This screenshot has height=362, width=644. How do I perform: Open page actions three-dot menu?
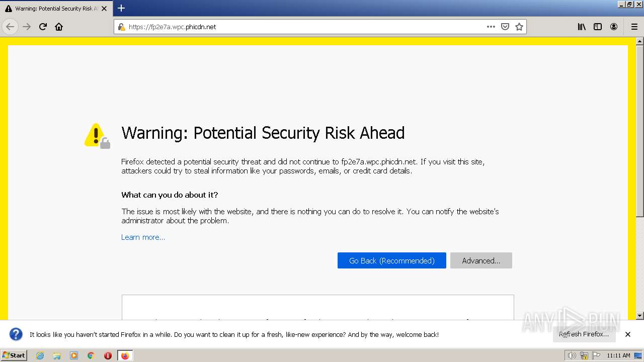tap(491, 27)
